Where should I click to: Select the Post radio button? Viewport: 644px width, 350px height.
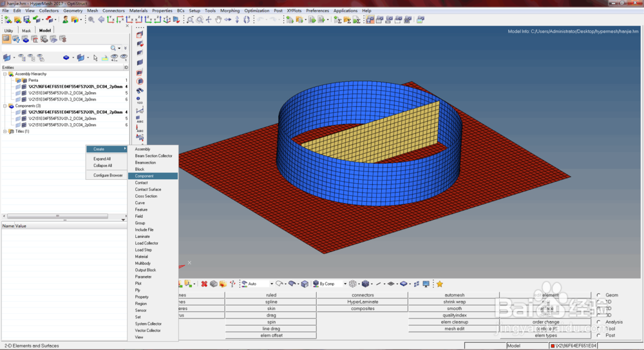pyautogui.click(x=599, y=336)
